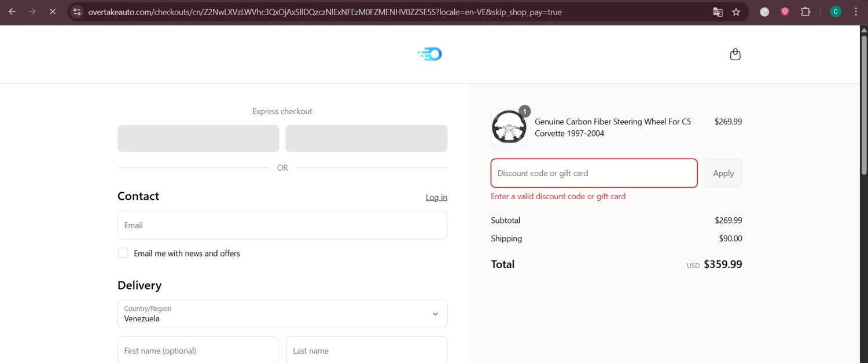Apply the discount code
Viewport: 868px width, 363px height.
723,173
